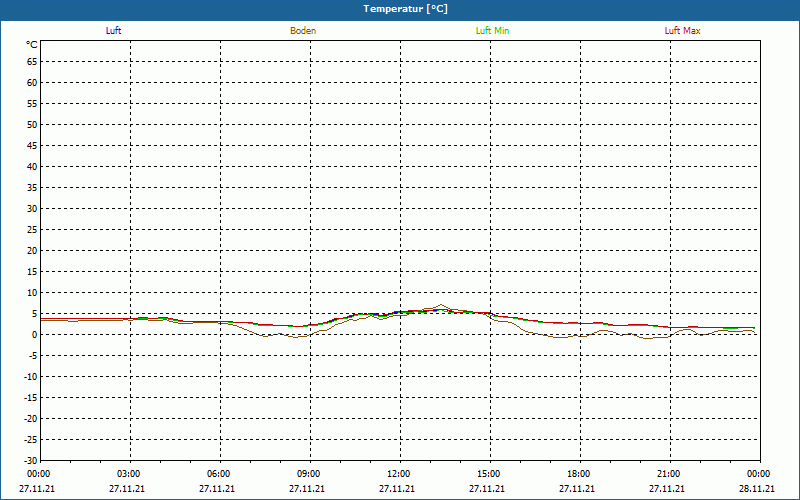Click the Luft Max legend label

point(682,31)
